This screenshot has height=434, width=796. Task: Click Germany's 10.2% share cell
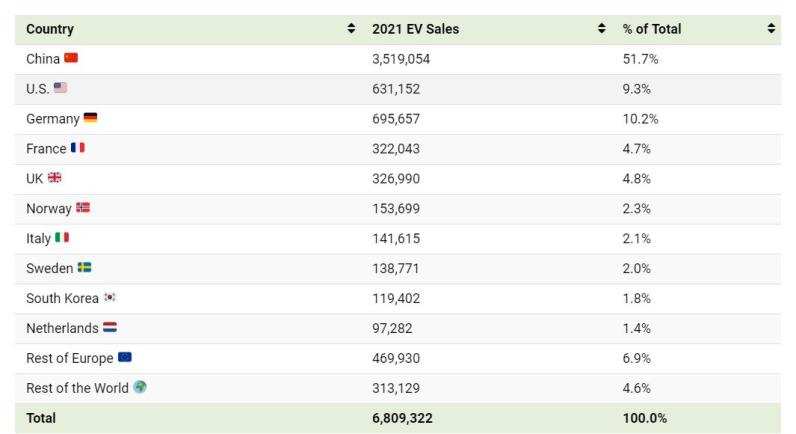pos(640,119)
